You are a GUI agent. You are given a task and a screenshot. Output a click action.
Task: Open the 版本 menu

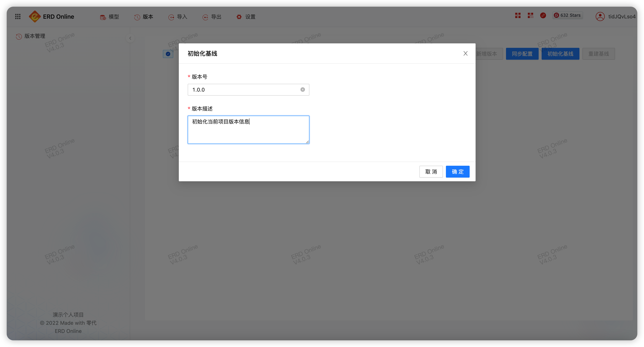click(x=144, y=17)
